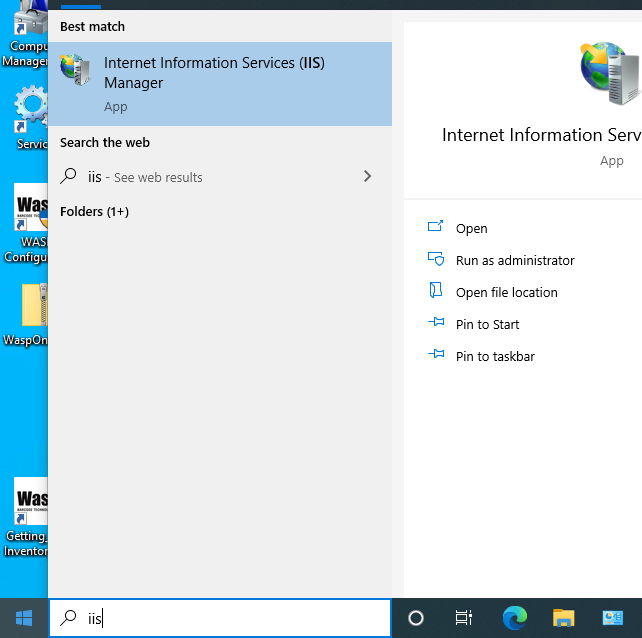This screenshot has width=642, height=638.
Task: Click the Pin to taskbar pin icon
Action: (436, 353)
